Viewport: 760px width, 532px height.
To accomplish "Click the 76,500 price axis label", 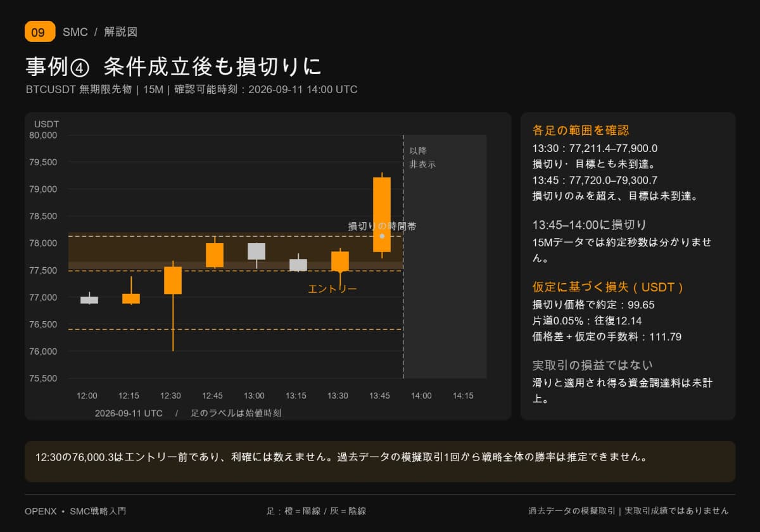I will click(44, 324).
